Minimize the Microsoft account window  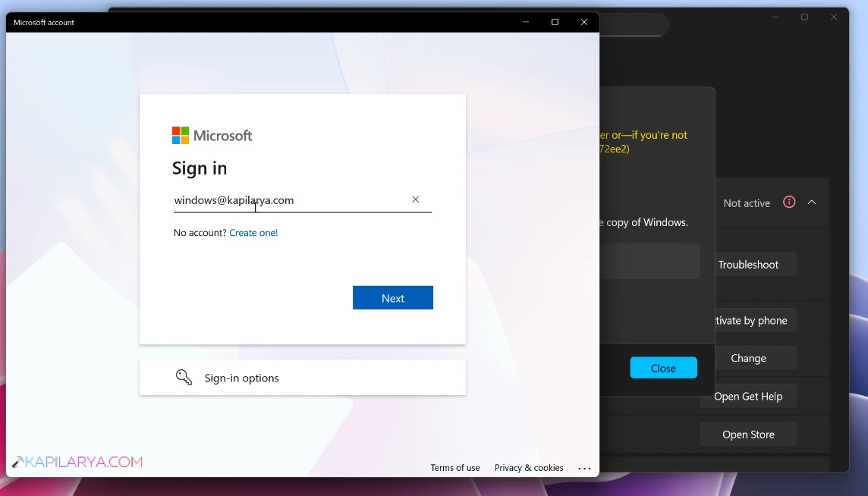click(x=524, y=22)
